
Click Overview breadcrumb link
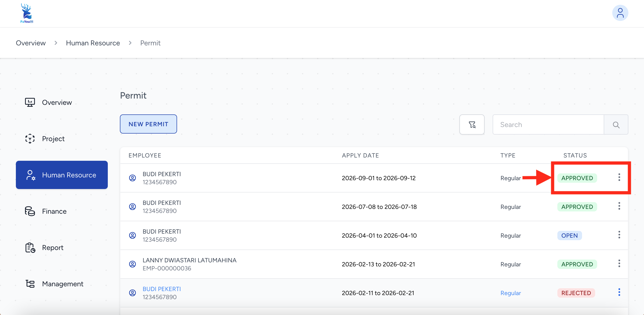[x=31, y=43]
